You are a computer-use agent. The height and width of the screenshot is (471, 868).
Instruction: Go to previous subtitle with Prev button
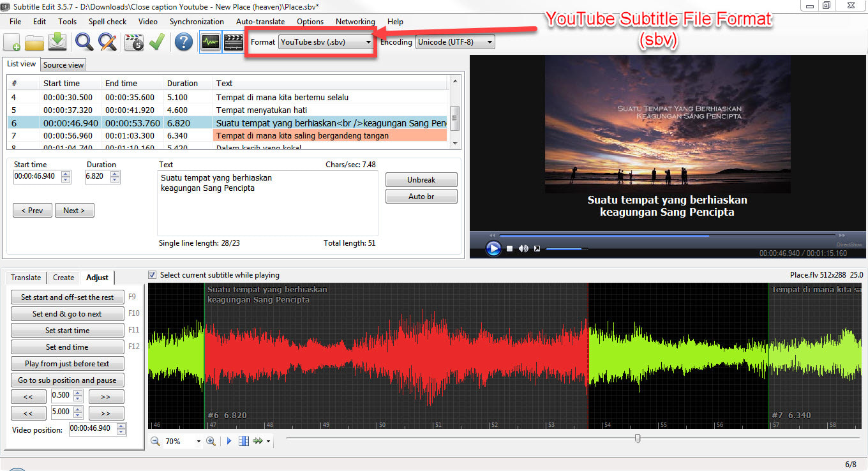click(32, 210)
